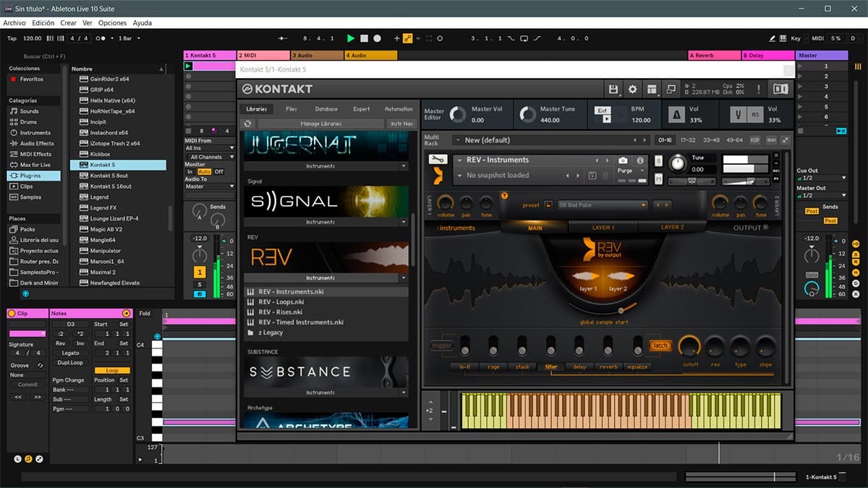Open the Multi Rack New (default) dropdown

coord(552,140)
